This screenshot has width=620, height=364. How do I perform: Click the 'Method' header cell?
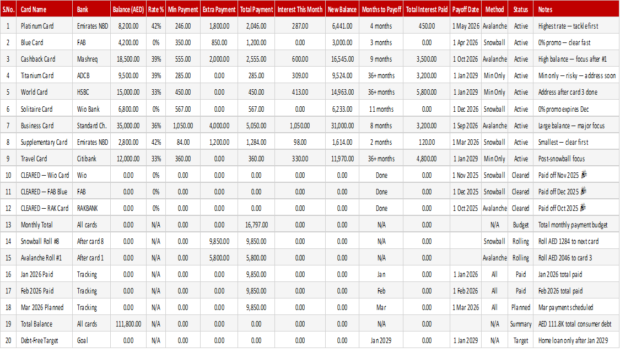(x=494, y=9)
